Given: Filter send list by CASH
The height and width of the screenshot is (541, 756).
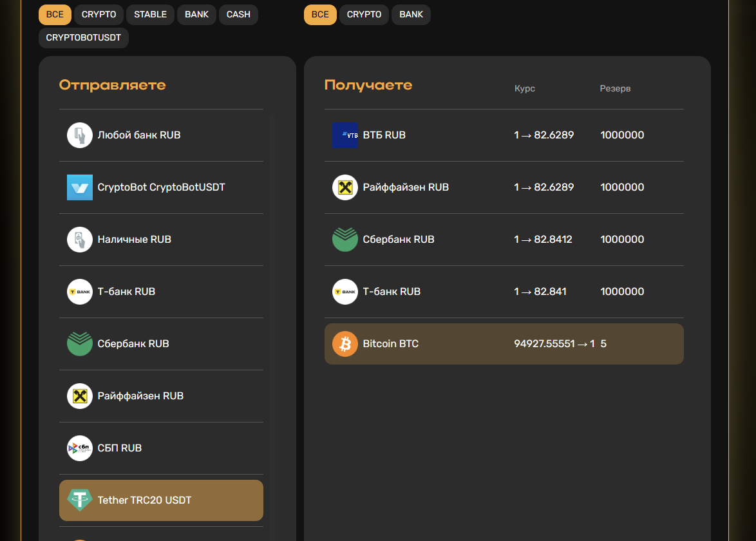Looking at the screenshot, I should pos(238,14).
